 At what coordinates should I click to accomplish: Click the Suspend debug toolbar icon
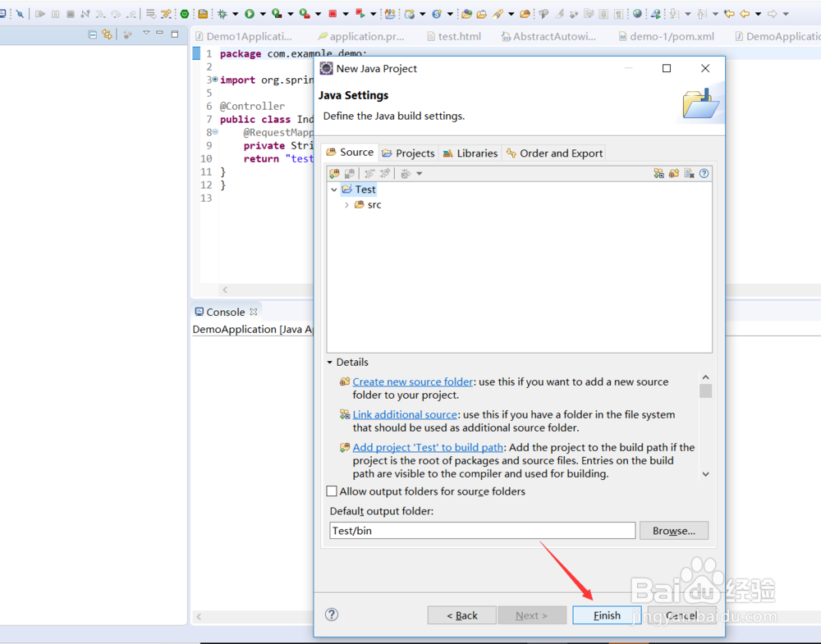pyautogui.click(x=55, y=14)
